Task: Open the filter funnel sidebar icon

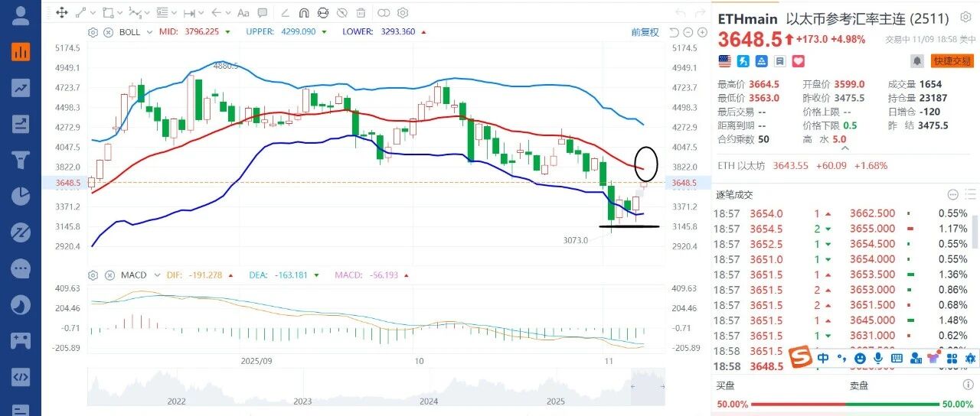Action: point(21,160)
